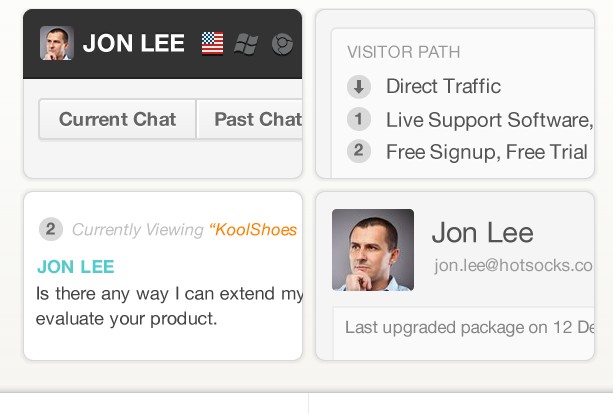
Task: Click the Direct Traffic arrow icon
Action: 359,86
